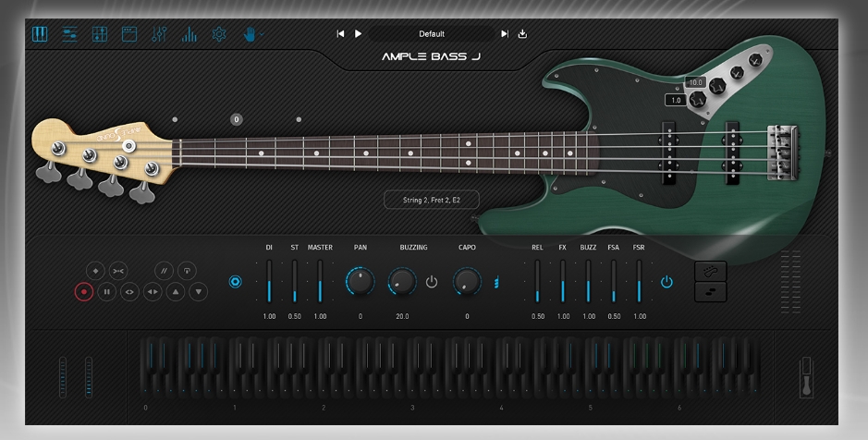Adjust the FX slider

[562, 282]
